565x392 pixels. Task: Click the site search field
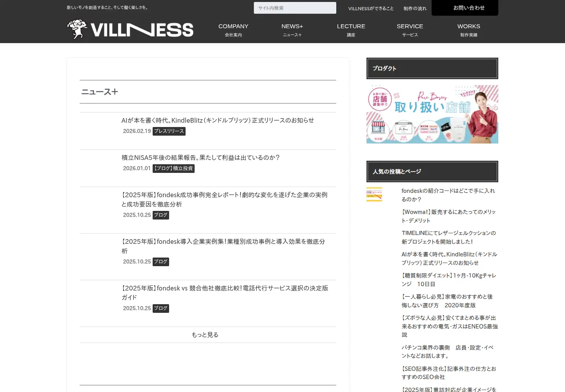click(x=295, y=8)
